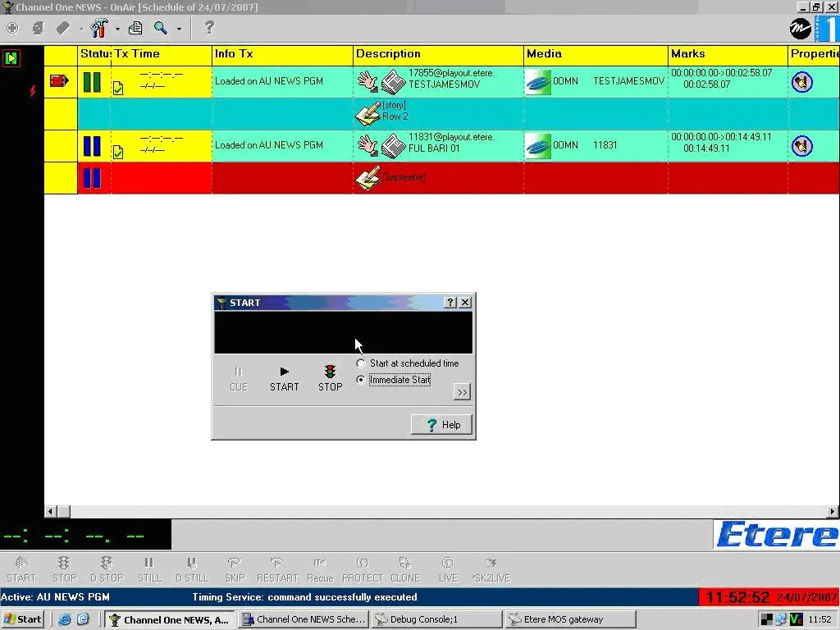Screen dimensions: 840x630
Task: Click the copy documents toolbar icon
Action: point(135,29)
